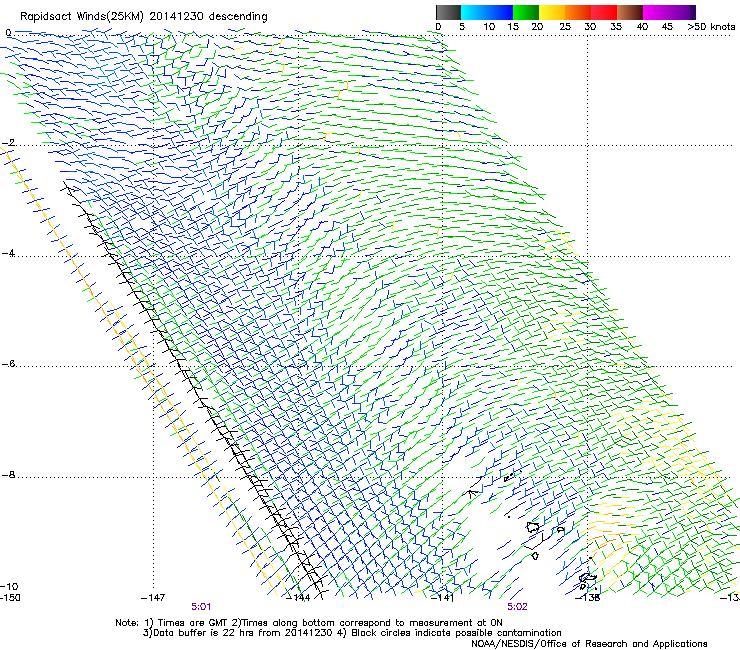Click the yellow 20-25 knots legend color
The width and height of the screenshot is (740, 650).
click(552, 12)
